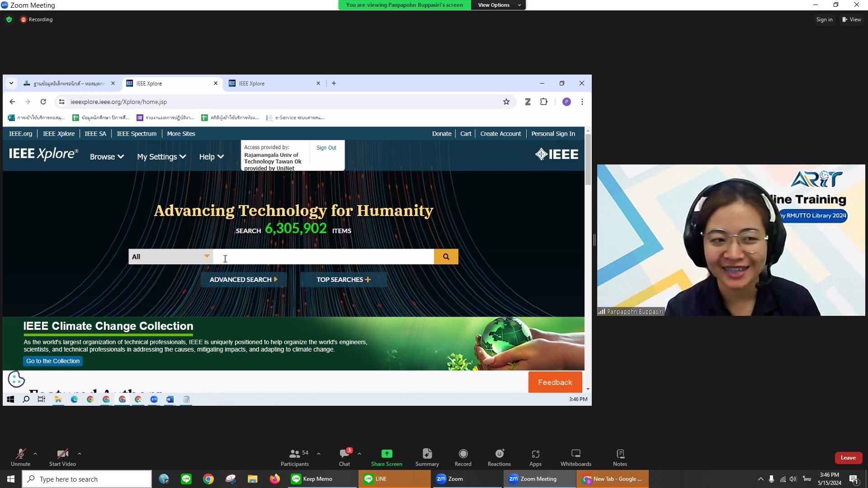
Task: Open the All search category dropdown
Action: [171, 257]
